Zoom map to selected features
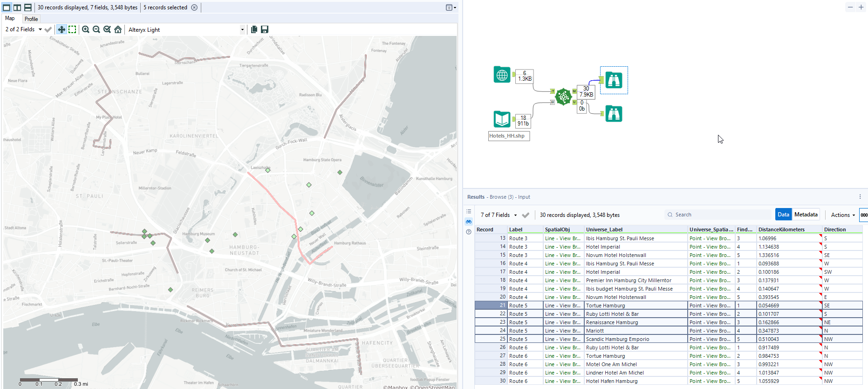Screen dimensions: 868x389 (107, 29)
